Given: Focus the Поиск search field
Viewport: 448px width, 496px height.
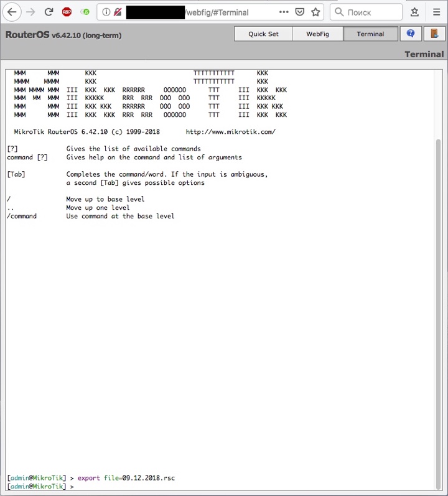Looking at the screenshot, I should [x=366, y=12].
